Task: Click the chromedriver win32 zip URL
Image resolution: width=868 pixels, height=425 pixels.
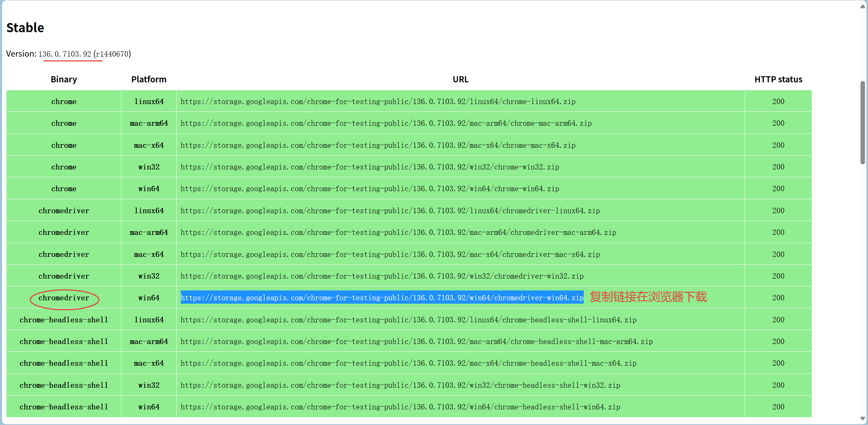Action: coord(382,276)
